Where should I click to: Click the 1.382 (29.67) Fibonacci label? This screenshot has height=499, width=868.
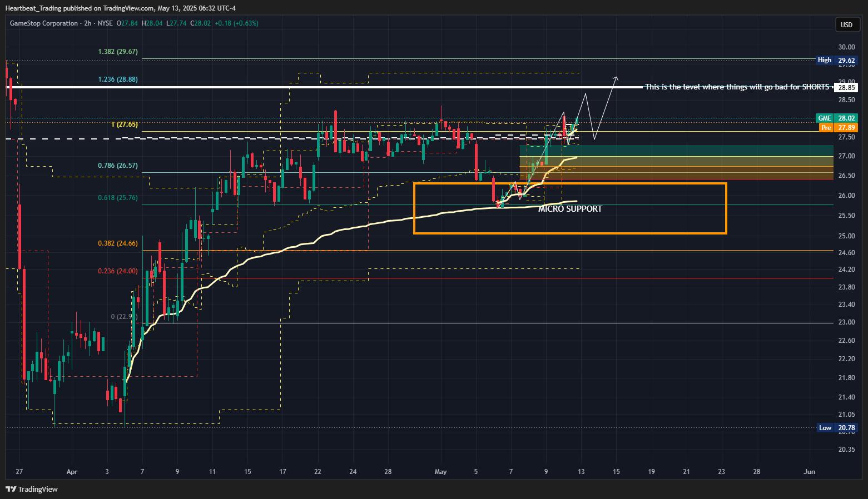118,52
